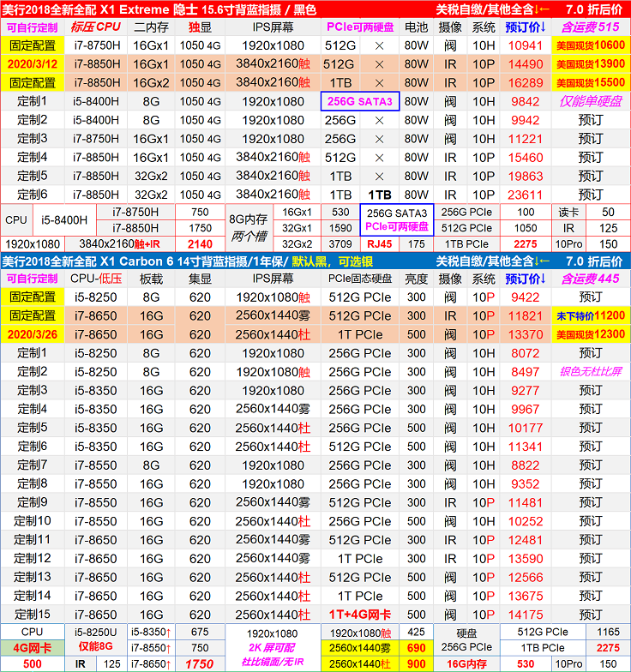The height and width of the screenshot is (672, 631).
Task: Select the 银色无杜比屏 note cell
Action: (591, 372)
